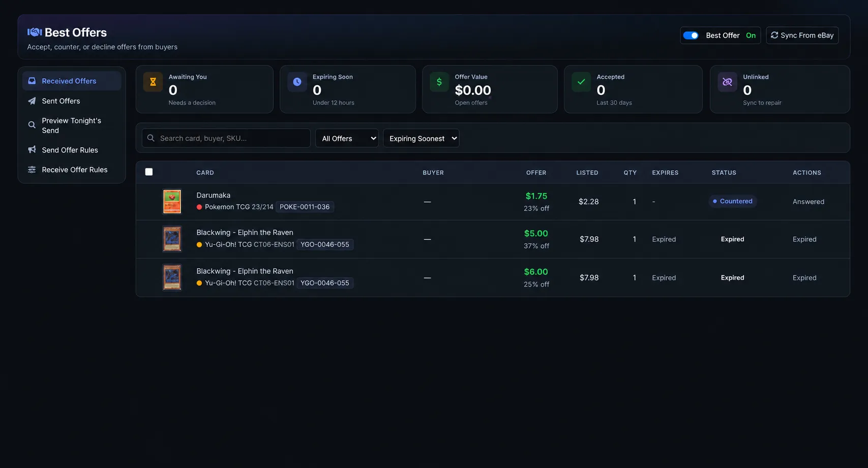Screen dimensions: 868x468
Task: Click the Preview Tonight's Send magnifier icon
Action: coord(32,125)
